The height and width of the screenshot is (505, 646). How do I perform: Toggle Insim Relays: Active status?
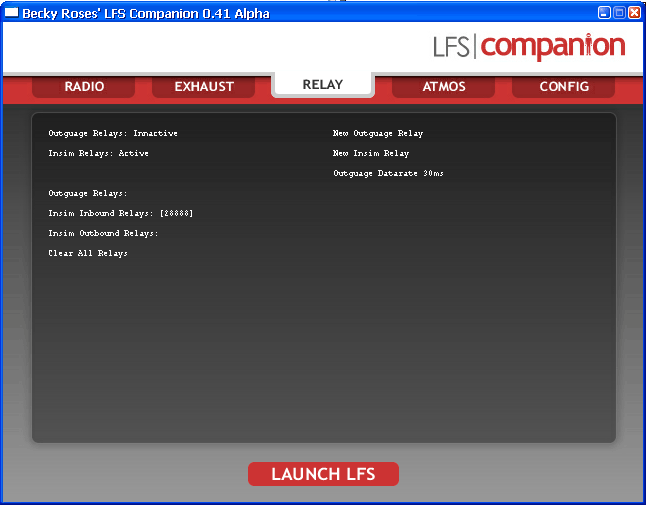point(98,153)
